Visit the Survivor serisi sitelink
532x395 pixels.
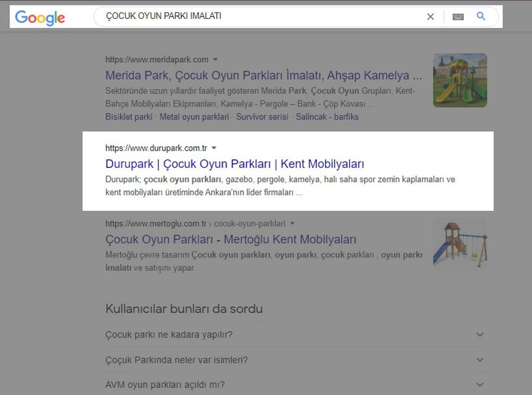click(262, 116)
